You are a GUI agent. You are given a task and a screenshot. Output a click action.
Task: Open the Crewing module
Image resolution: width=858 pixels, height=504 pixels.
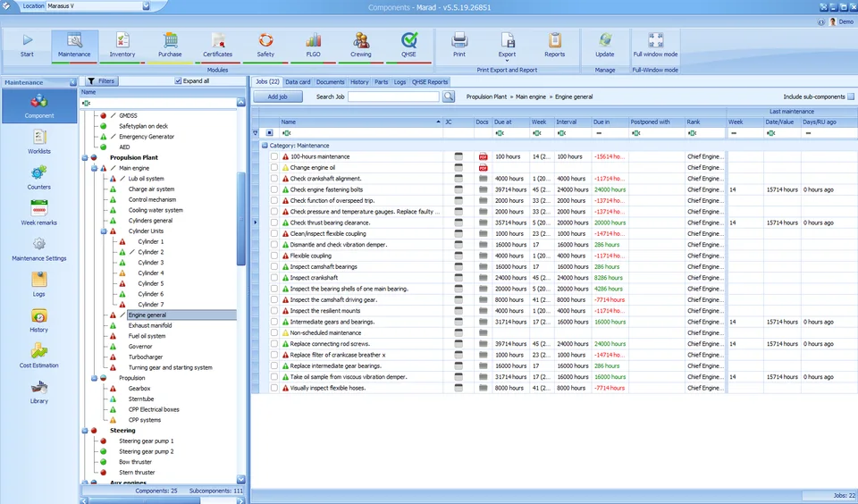tap(360, 46)
